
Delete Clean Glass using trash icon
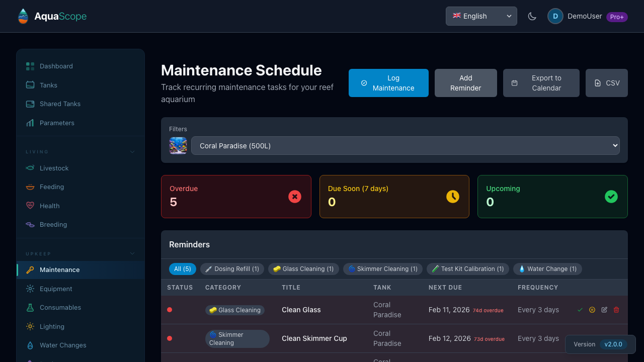pos(616,310)
